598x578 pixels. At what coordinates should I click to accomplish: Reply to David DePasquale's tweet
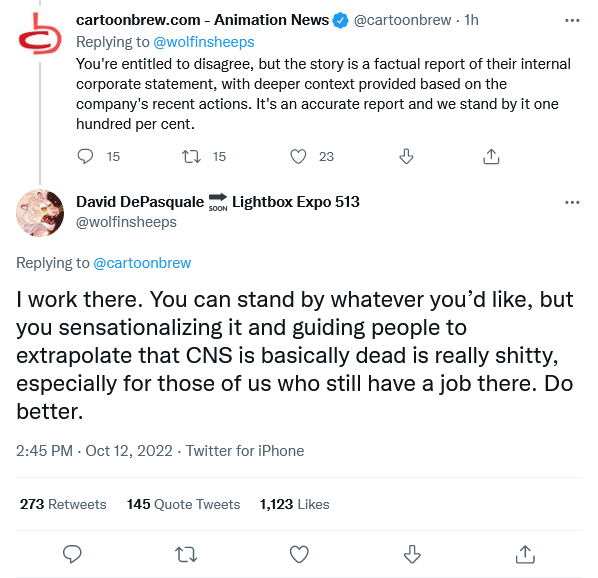72,554
